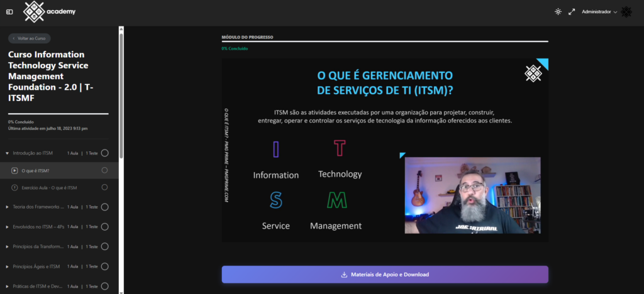This screenshot has width=644, height=294.
Task: Click the video play icon beside 'O que é ITSM?'
Action: pyautogui.click(x=14, y=170)
